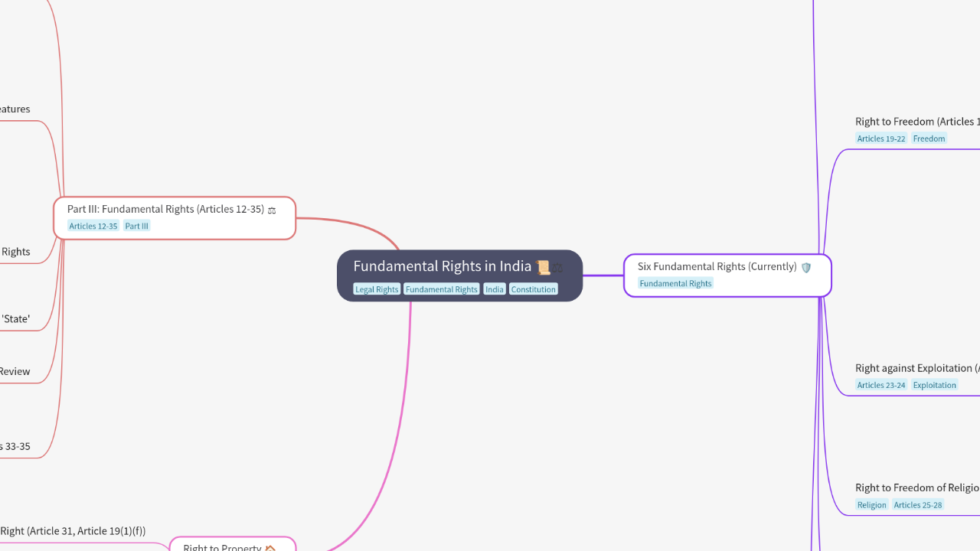Viewport: 980px width, 551px height.
Task: Select the Six Fundamental Rights (Currently) node
Action: tap(727, 275)
